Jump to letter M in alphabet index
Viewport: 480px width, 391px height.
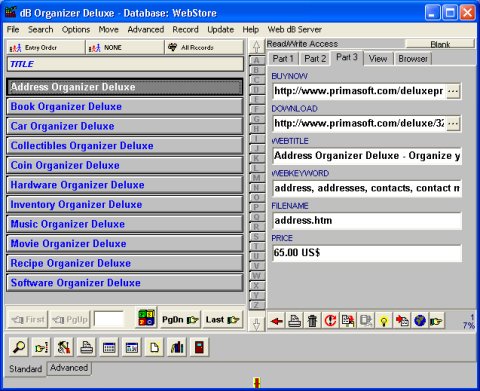(256, 178)
